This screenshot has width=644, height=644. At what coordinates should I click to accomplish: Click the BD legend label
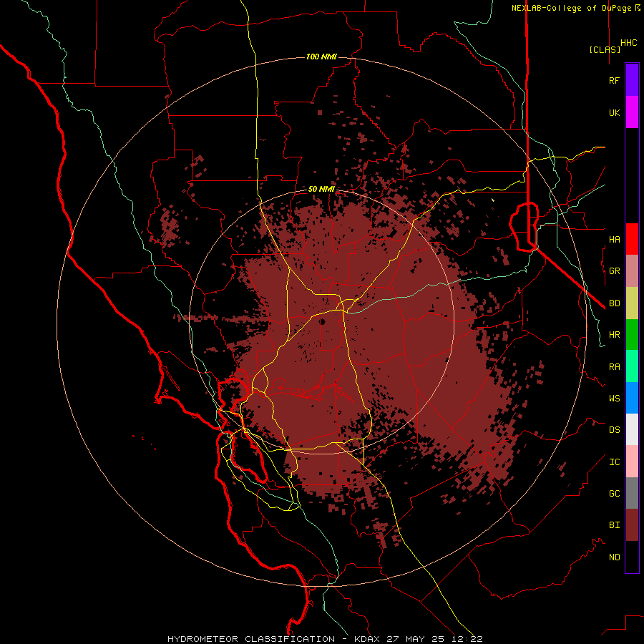(614, 303)
